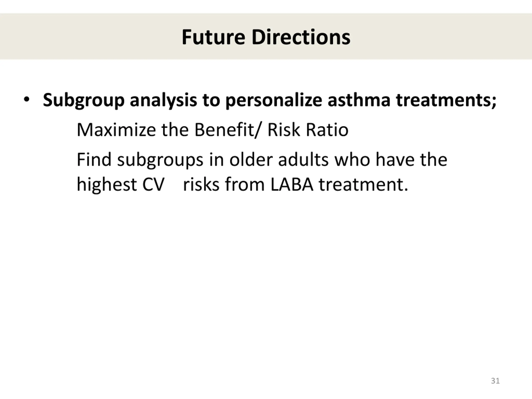
Task: Click the abbreviation CV in the last line
Action: coord(153,185)
